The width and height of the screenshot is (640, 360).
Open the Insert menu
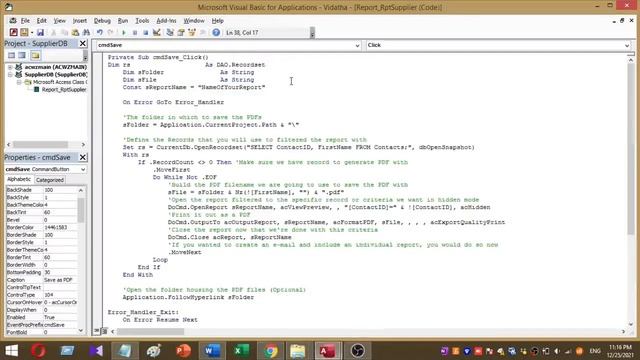tap(80, 20)
